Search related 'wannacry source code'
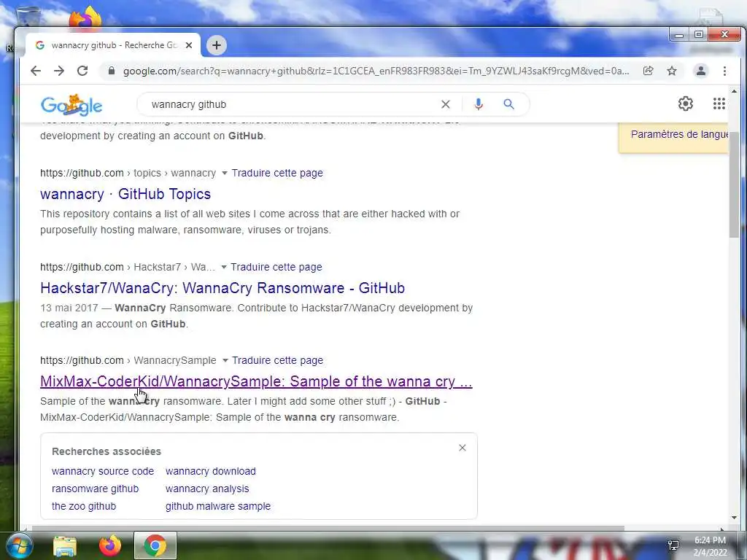 point(103,471)
